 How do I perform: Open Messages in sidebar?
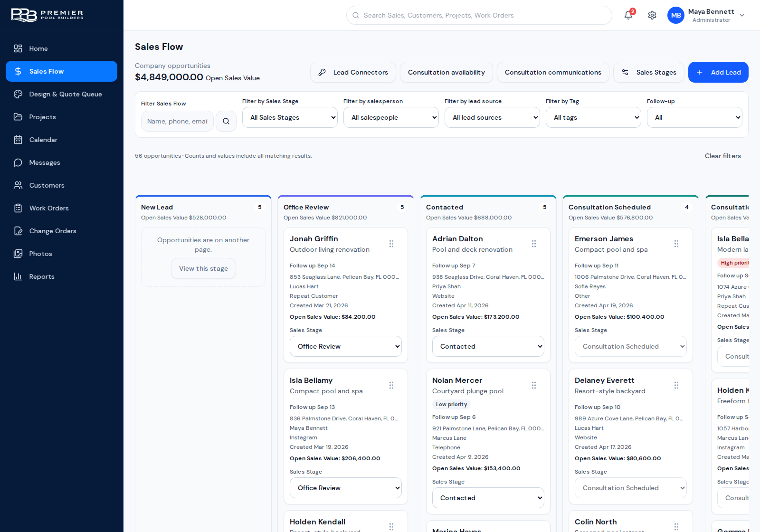(x=61, y=162)
